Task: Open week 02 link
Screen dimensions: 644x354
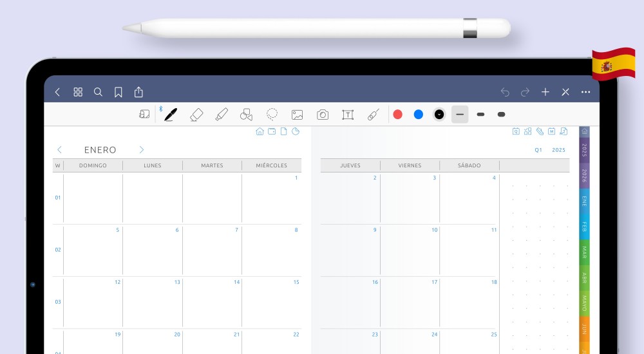Action: (x=58, y=250)
